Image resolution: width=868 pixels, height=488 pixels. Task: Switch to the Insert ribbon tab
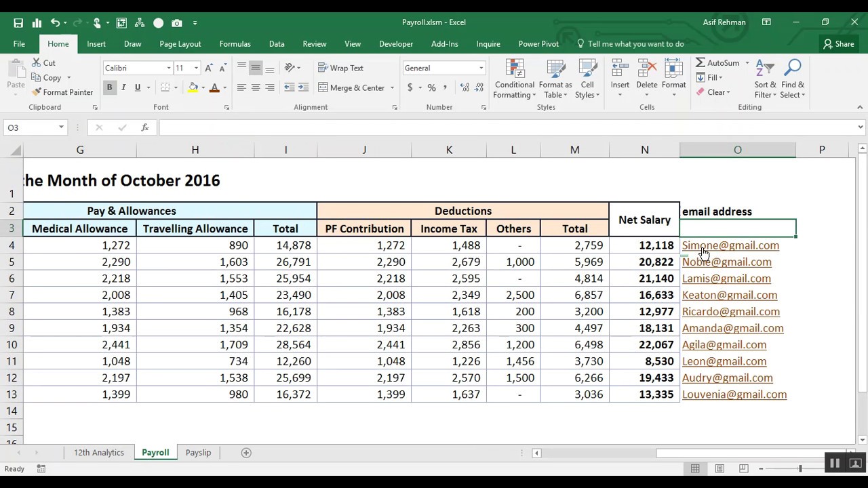point(96,44)
